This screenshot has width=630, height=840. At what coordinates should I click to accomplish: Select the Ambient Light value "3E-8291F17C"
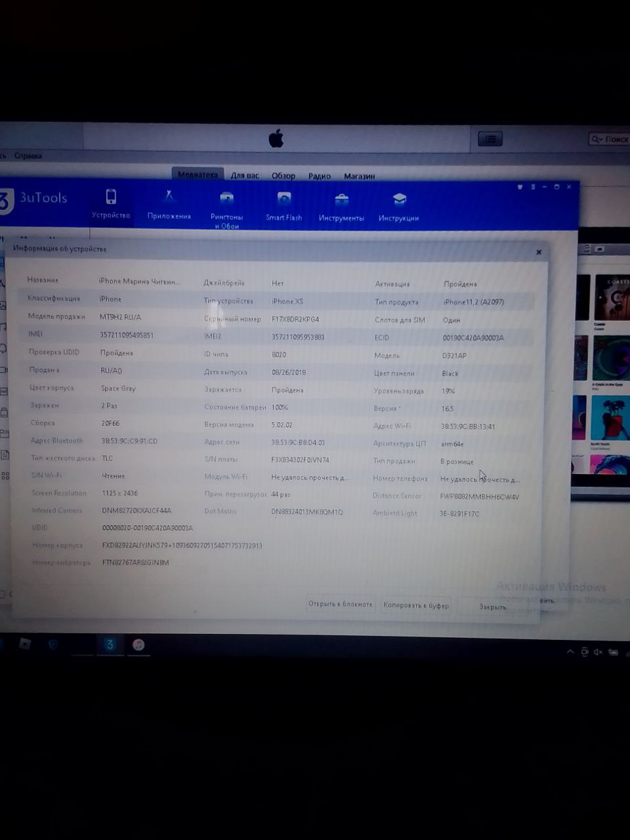click(x=459, y=514)
